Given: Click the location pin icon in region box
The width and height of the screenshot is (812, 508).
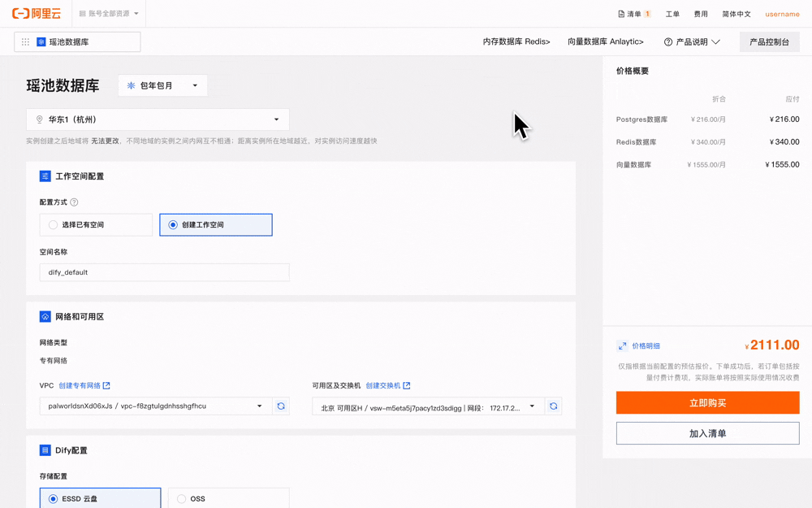Looking at the screenshot, I should click(39, 119).
